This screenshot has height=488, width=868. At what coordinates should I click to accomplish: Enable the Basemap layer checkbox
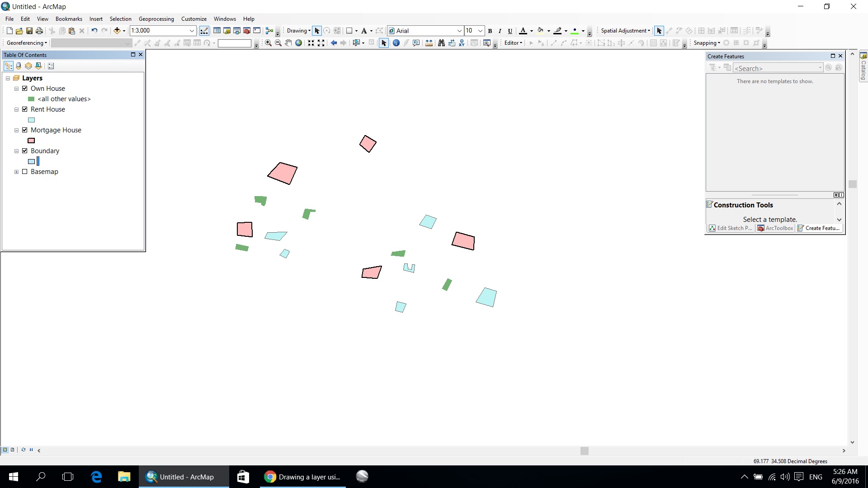coord(25,172)
